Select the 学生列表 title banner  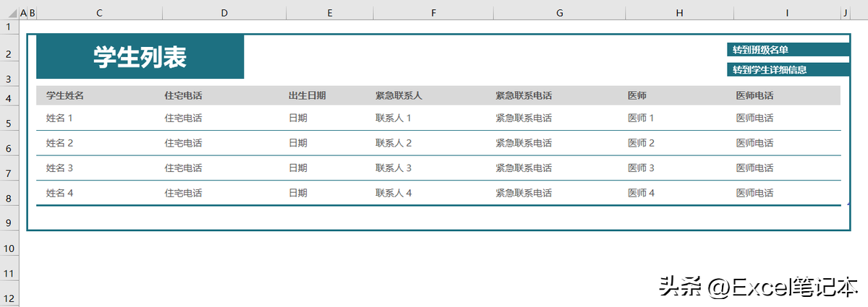click(140, 57)
